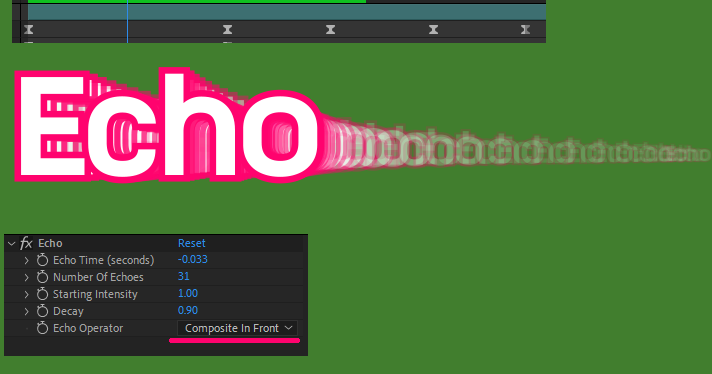This screenshot has height=374, width=712.
Task: Select the second hourglass keyframe on timeline
Action: click(x=227, y=30)
